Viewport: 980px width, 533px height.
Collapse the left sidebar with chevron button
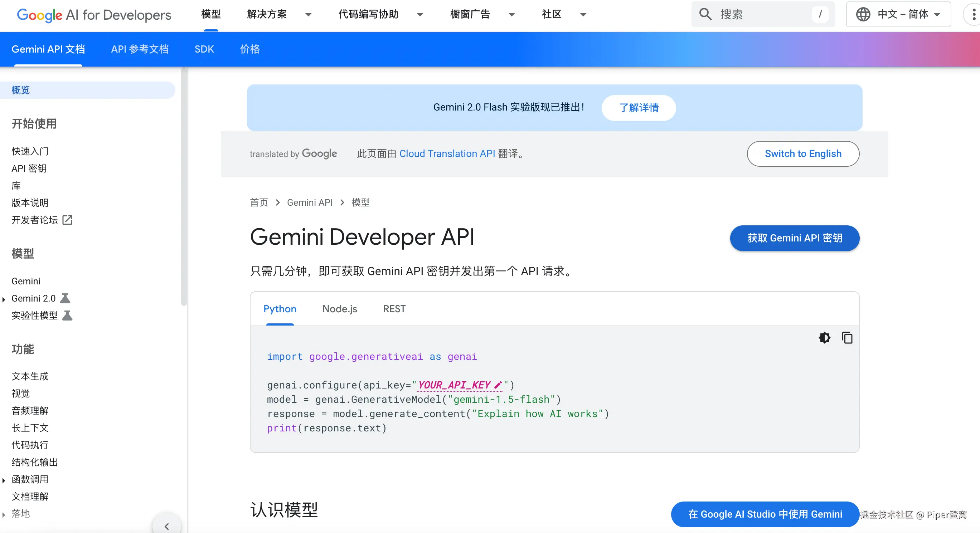click(167, 526)
